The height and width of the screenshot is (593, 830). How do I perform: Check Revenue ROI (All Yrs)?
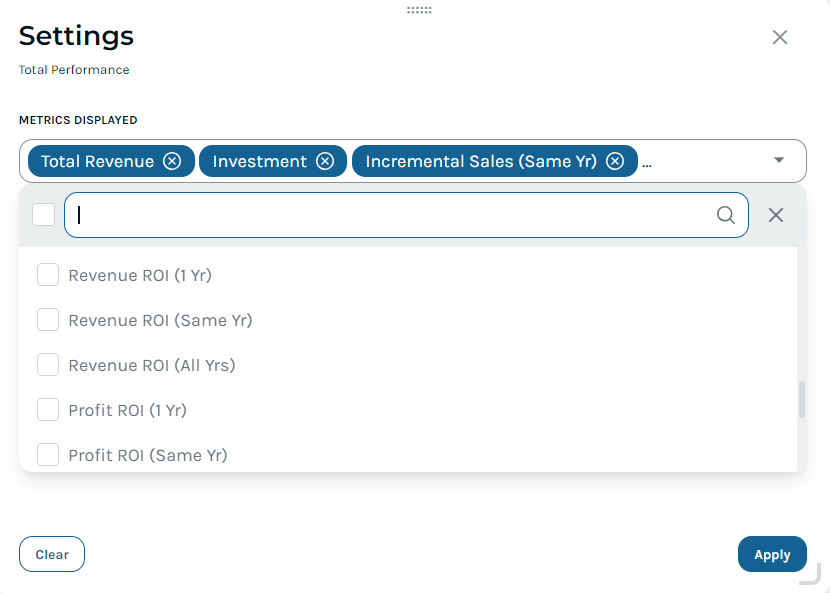click(48, 365)
